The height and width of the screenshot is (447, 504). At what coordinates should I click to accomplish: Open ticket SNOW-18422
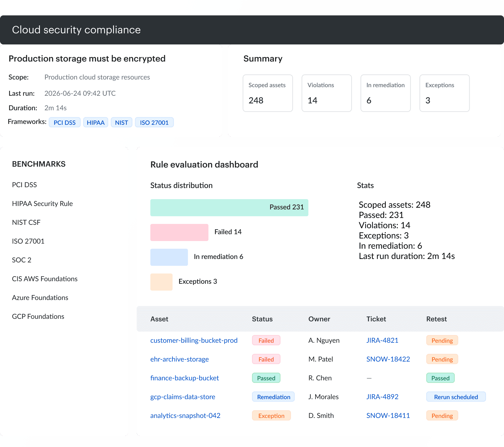coord(388,359)
